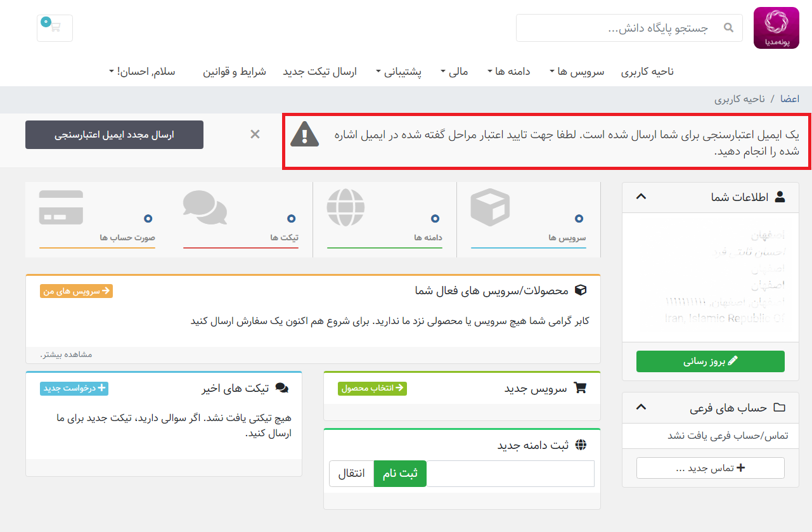This screenshot has width=812, height=532.
Task: Collapse the حساب های فرعی panel chevron
Action: (x=641, y=407)
